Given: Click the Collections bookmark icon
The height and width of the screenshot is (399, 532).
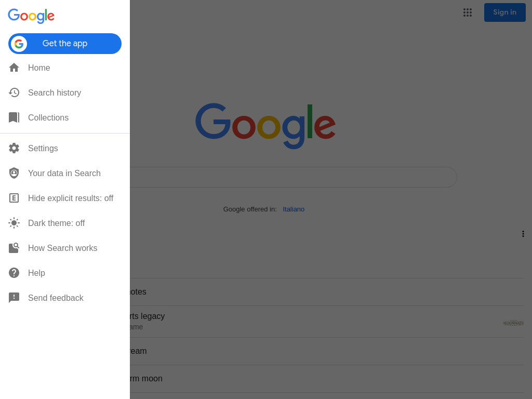Looking at the screenshot, I should click(x=14, y=117).
